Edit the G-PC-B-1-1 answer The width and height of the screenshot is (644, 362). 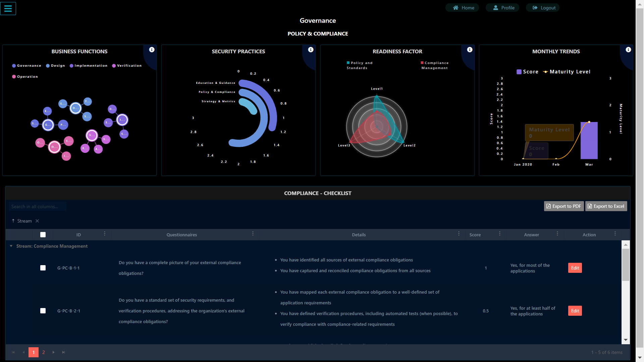tap(575, 268)
